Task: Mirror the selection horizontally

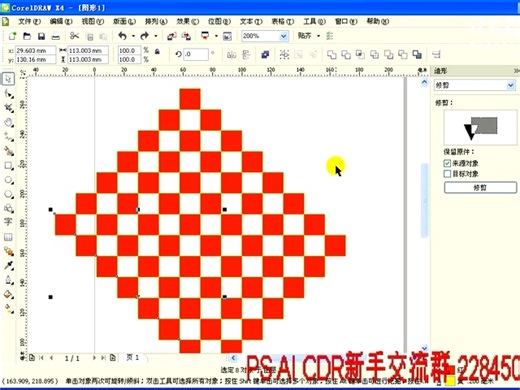Action: tap(231, 54)
